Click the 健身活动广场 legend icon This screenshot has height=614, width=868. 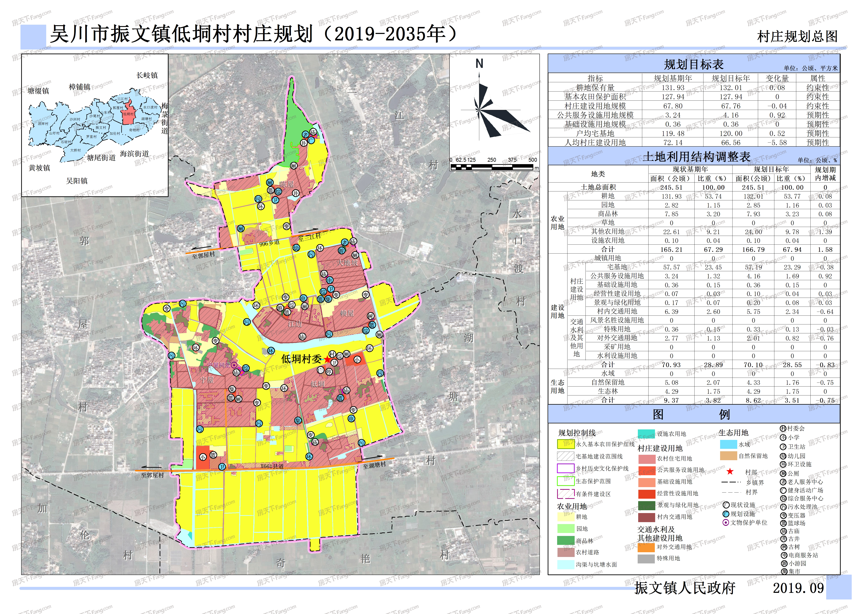(x=783, y=490)
